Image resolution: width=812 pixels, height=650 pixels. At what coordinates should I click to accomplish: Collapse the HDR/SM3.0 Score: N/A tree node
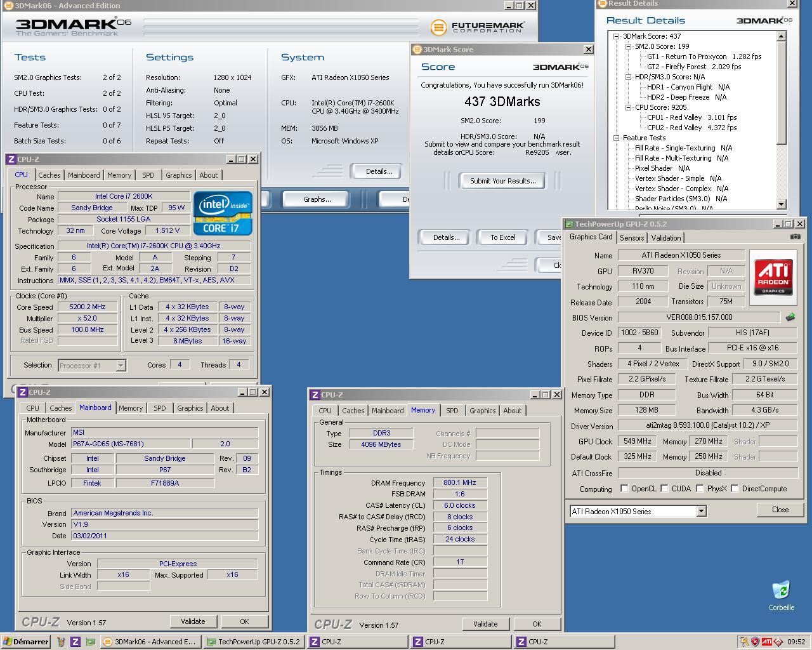tap(628, 77)
